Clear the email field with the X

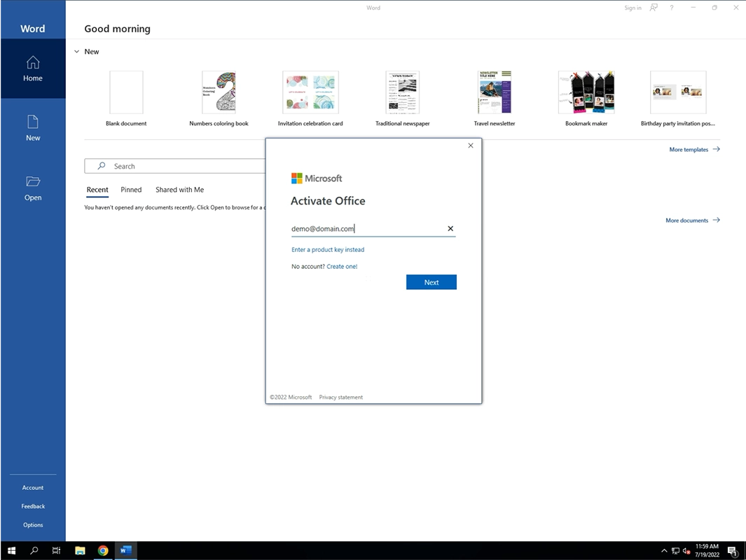(450, 228)
